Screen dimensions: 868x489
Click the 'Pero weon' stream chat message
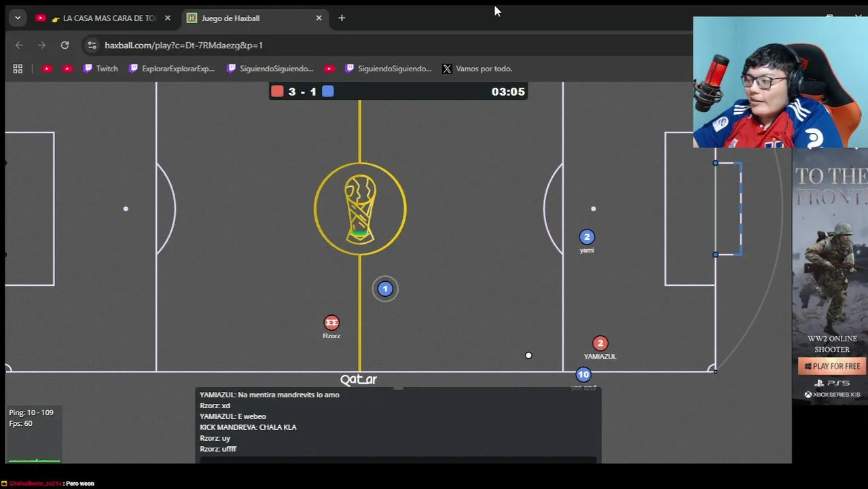point(80,484)
